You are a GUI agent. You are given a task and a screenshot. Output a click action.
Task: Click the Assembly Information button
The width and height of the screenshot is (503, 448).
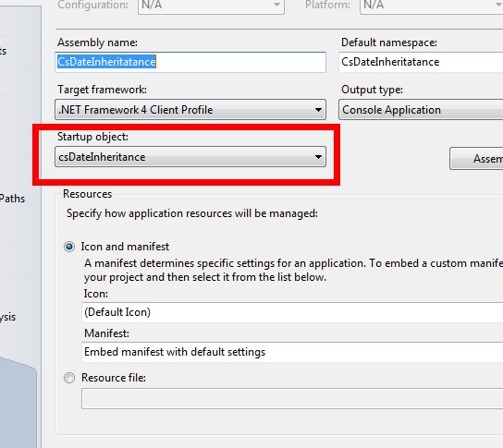click(476, 159)
